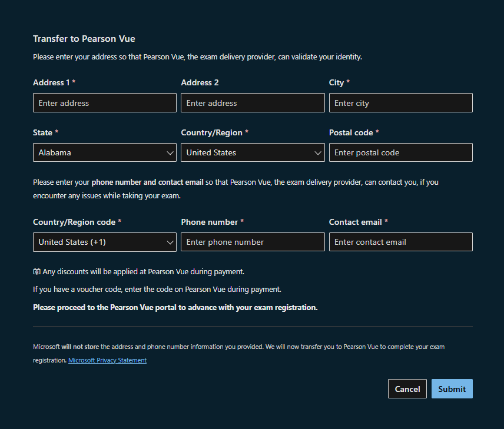Click the Address 1 input field
Image resolution: width=504 pixels, height=429 pixels.
tap(104, 102)
